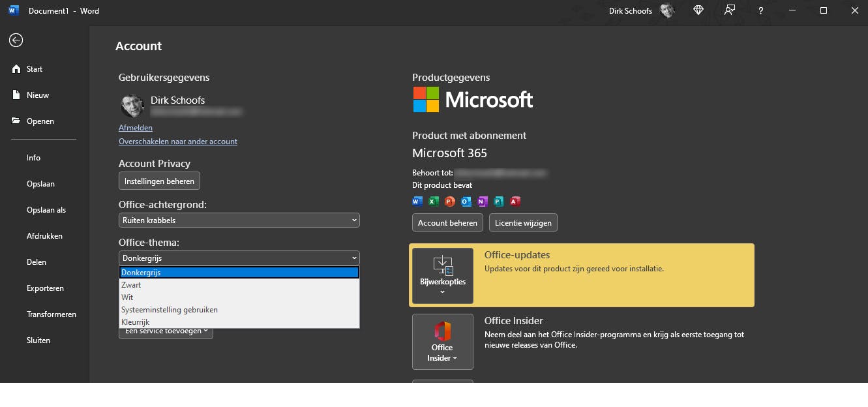This screenshot has height=407, width=868.
Task: Click Overschakelen naar ander account link
Action: (178, 142)
